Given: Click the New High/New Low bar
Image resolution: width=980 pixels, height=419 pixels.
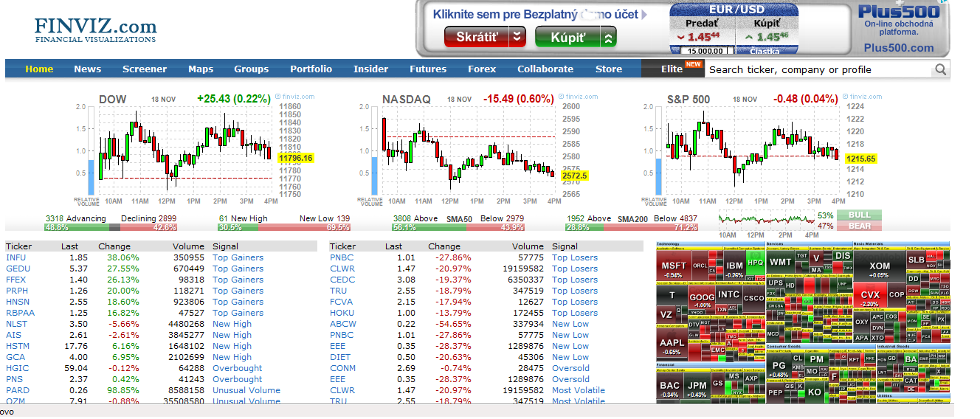Looking at the screenshot, I should pyautogui.click(x=284, y=228).
